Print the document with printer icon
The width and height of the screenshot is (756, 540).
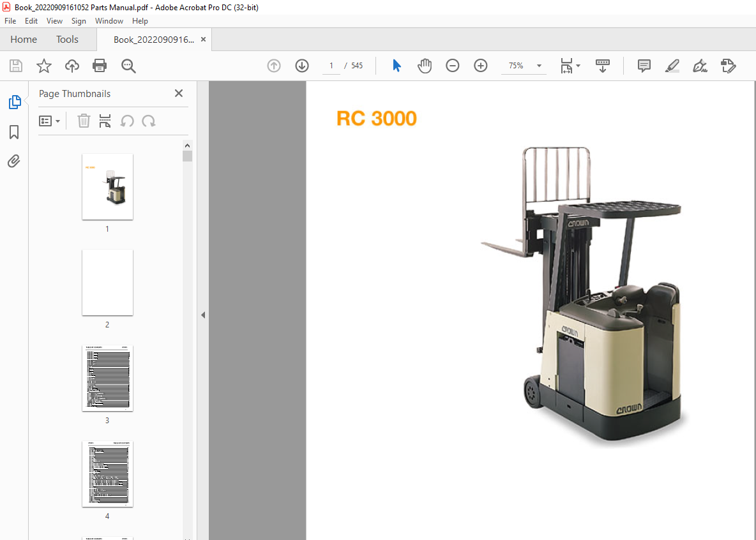tap(100, 66)
